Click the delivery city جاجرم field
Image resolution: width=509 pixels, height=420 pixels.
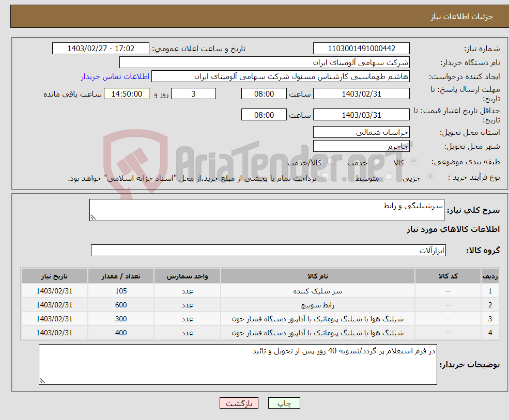pos(361,146)
